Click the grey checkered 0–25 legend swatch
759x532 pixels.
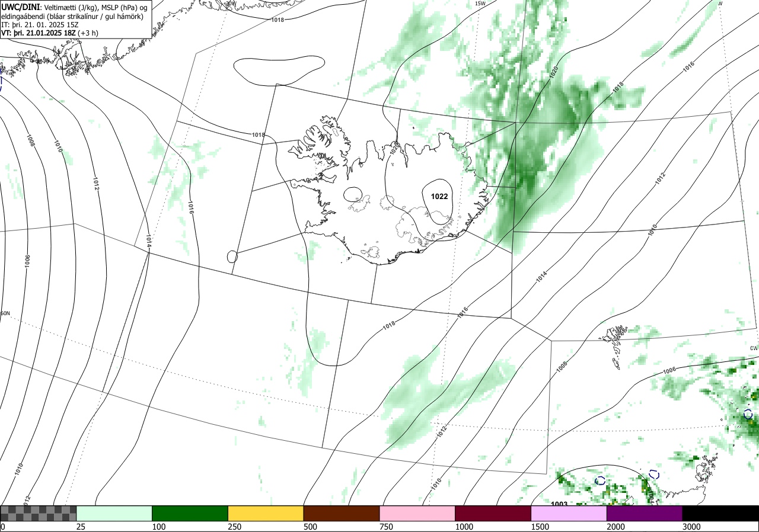point(39,513)
